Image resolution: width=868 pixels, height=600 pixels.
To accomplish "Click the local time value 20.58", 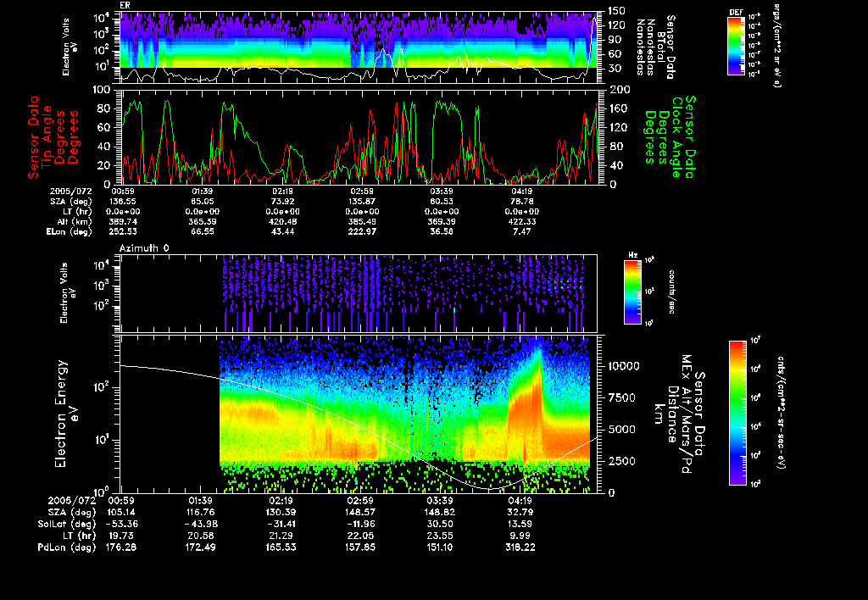I will click(x=202, y=536).
